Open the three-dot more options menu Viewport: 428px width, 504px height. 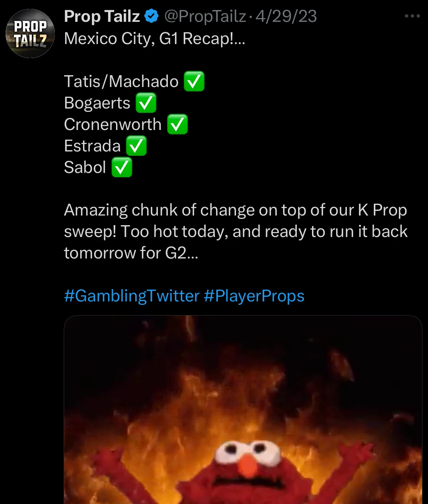[x=412, y=16]
